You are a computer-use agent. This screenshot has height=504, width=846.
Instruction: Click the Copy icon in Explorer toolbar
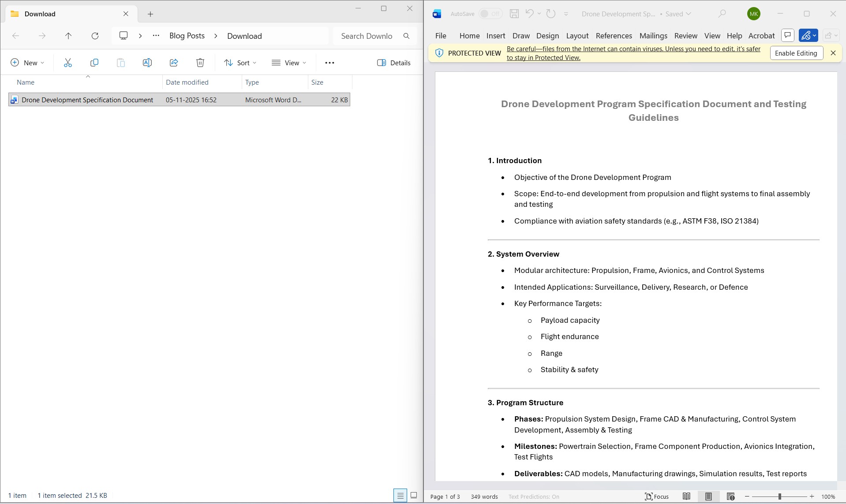pyautogui.click(x=94, y=63)
